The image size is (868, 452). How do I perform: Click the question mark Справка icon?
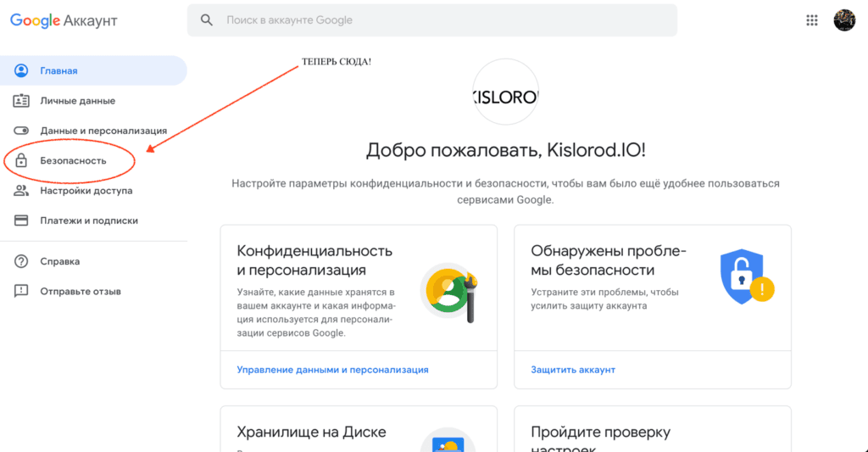tap(22, 261)
